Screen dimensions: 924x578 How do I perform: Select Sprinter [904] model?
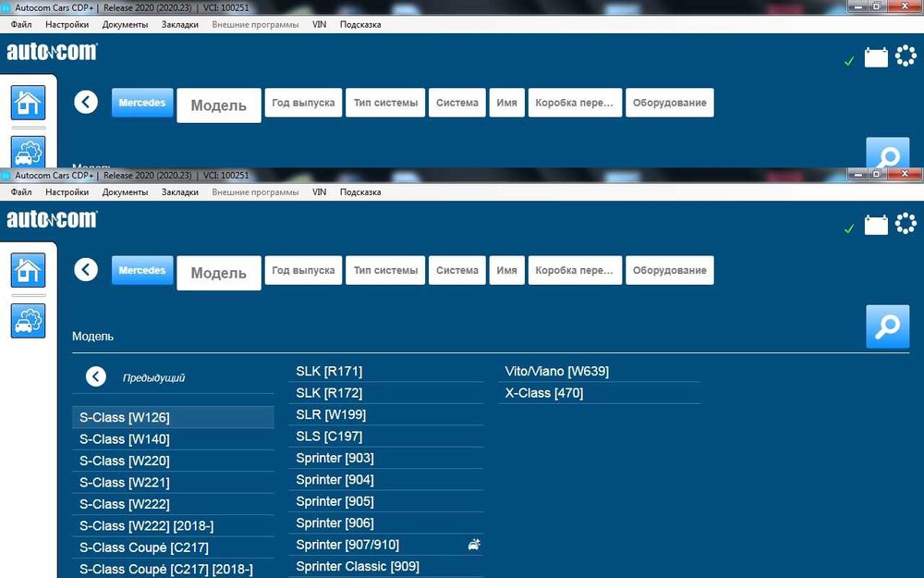tap(386, 479)
